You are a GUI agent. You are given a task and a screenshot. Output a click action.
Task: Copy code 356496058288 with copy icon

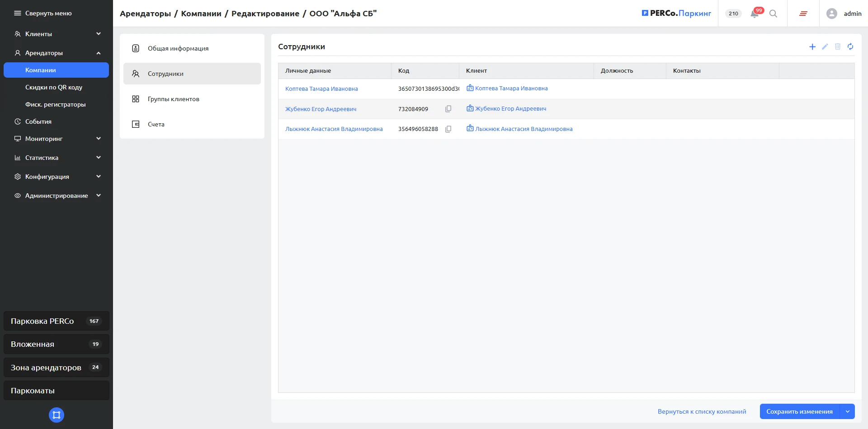(x=448, y=129)
